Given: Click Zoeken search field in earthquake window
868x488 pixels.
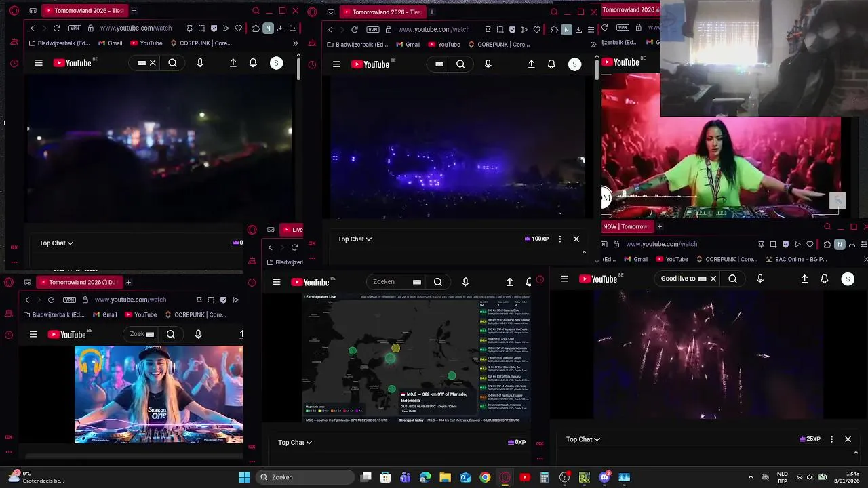Looking at the screenshot, I should pos(397,282).
